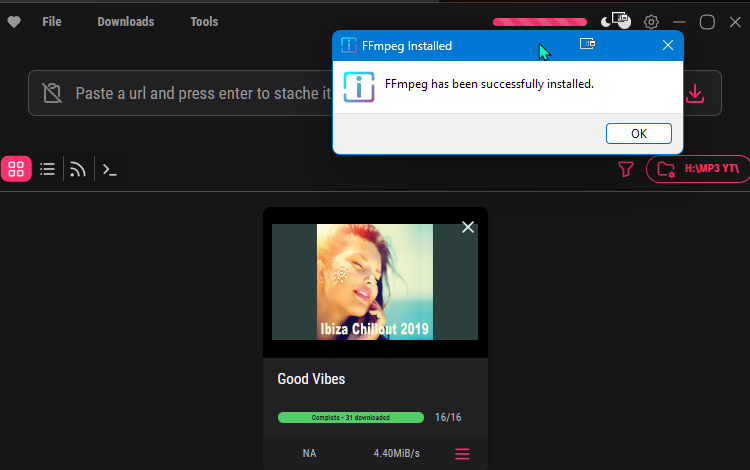Minimize the main application window
Viewport: 750px width, 470px height.
pos(679,22)
